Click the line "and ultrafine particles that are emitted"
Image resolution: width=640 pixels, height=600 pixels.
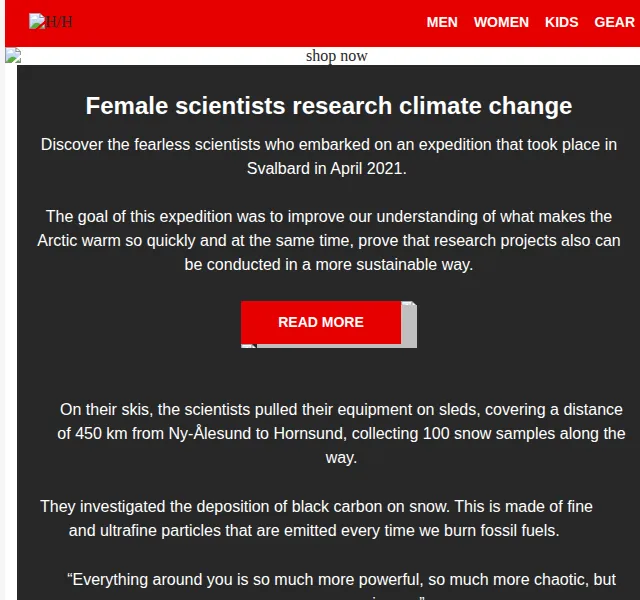[x=314, y=531]
